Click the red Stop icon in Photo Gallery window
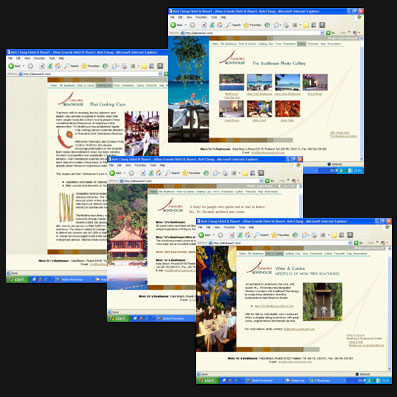This screenshot has width=397, height=397. (204, 25)
